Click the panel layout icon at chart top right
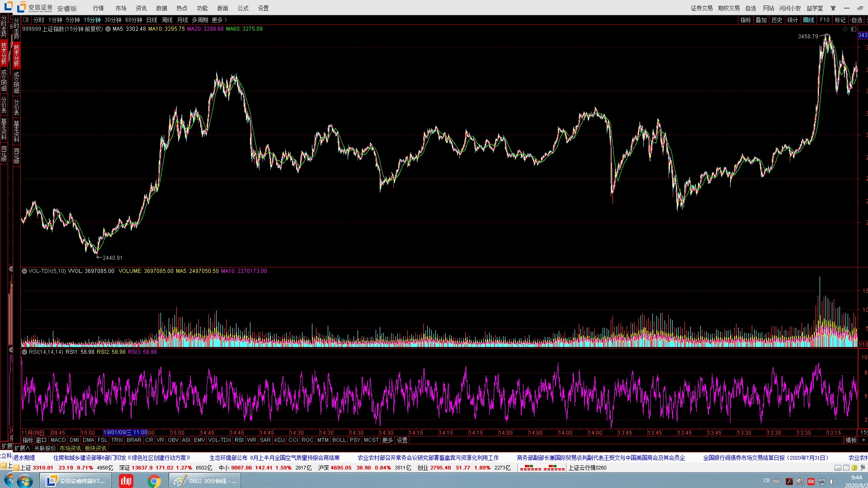This screenshot has width=868, height=488. (854, 29)
